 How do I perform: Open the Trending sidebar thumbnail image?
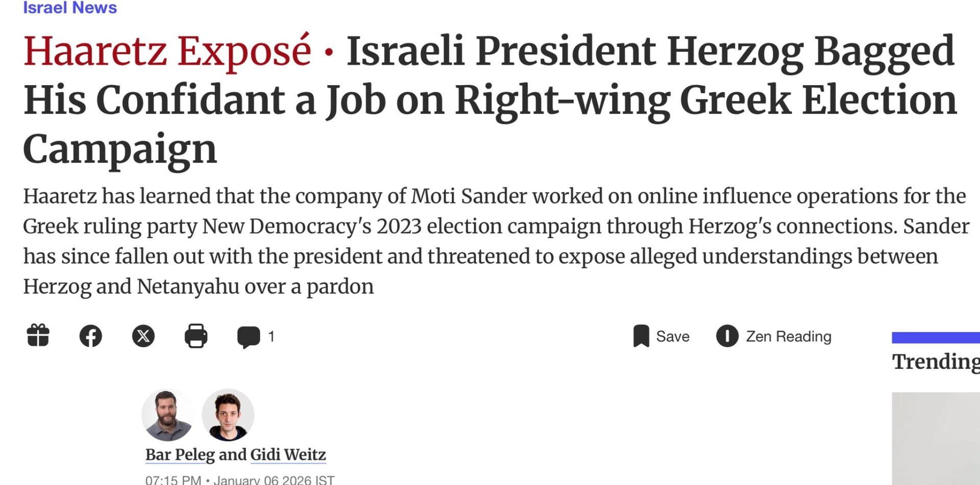(936, 439)
